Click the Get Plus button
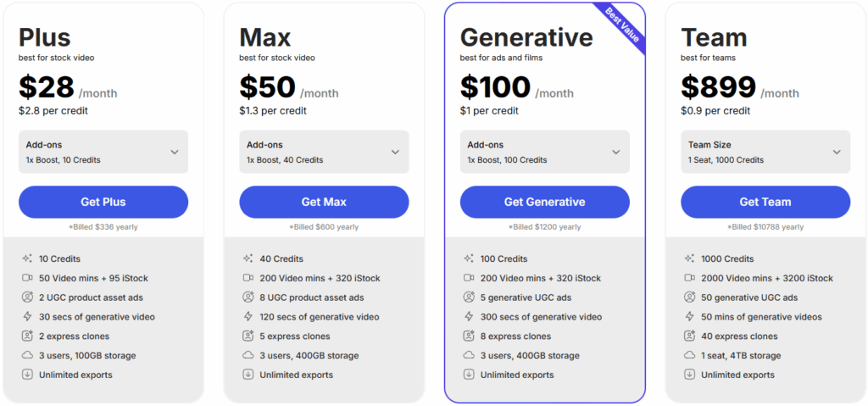868x406 pixels. pos(103,203)
